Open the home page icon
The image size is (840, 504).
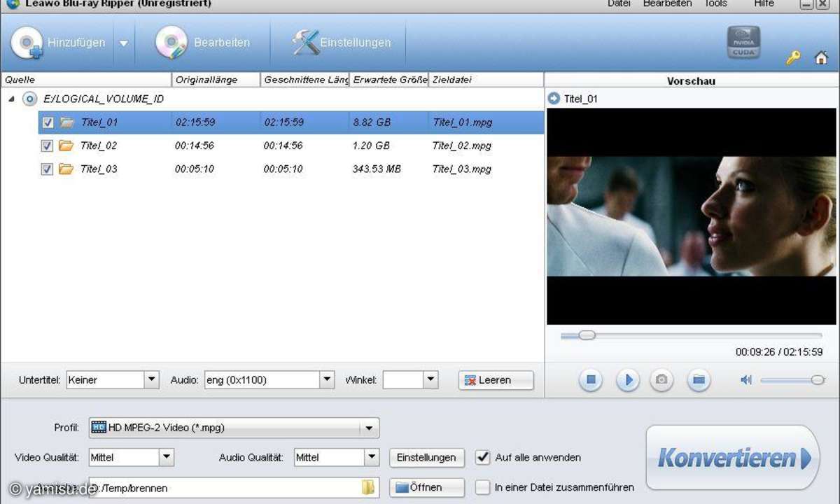[821, 57]
